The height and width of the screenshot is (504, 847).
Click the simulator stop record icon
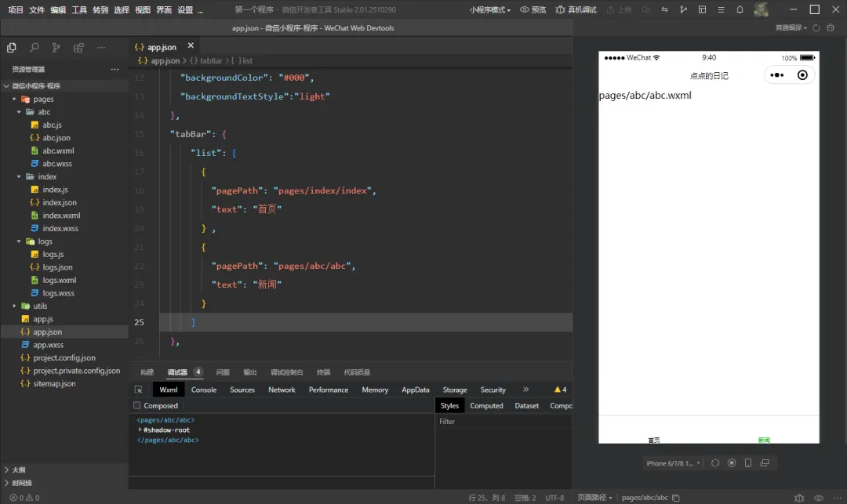732,463
